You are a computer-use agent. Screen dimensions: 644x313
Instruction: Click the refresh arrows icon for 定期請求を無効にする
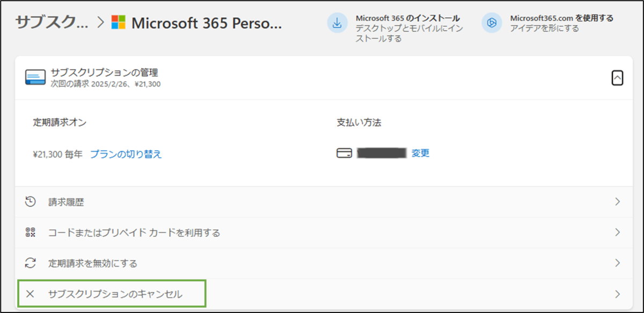[31, 263]
